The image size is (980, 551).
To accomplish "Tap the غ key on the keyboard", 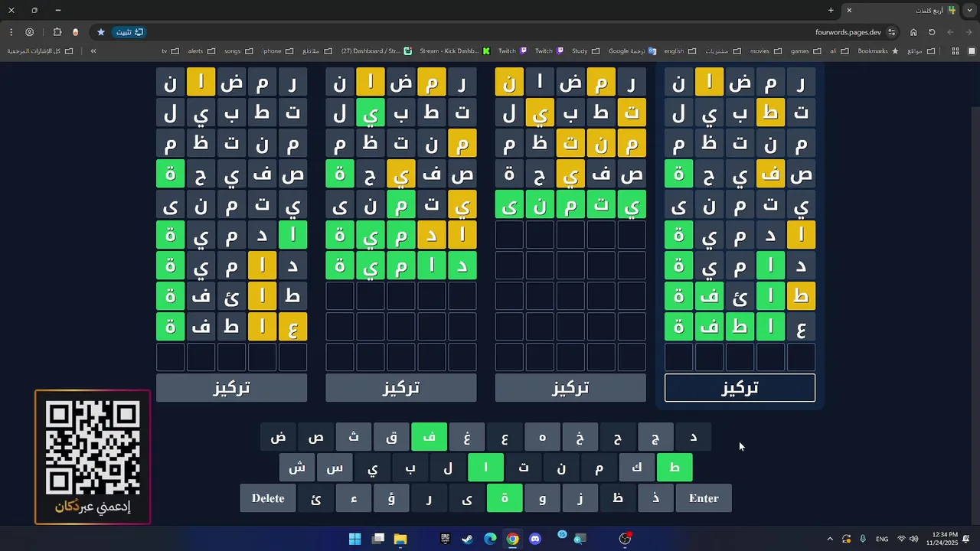I will coord(467,437).
